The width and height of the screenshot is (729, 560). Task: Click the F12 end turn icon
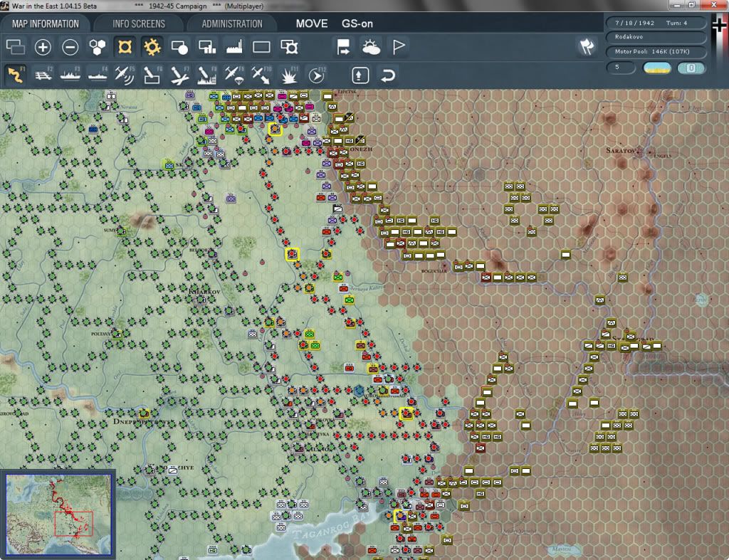[x=317, y=75]
